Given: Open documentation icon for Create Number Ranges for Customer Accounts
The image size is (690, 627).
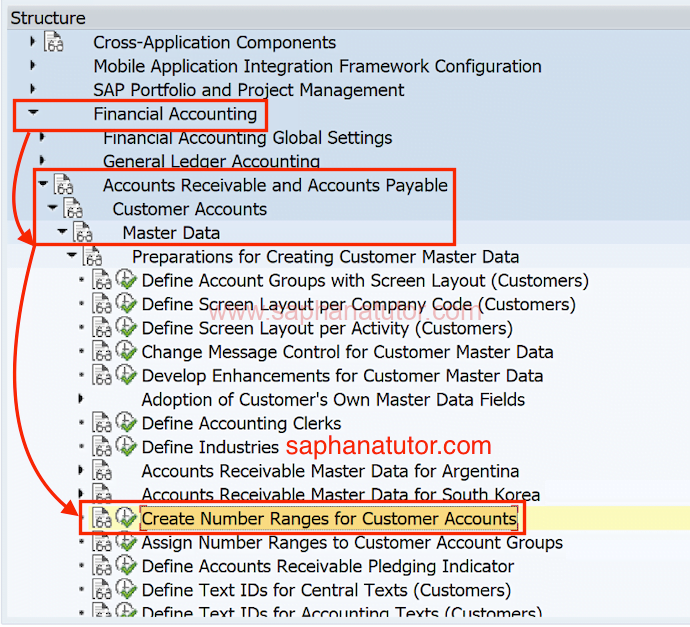Looking at the screenshot, I should [x=102, y=517].
